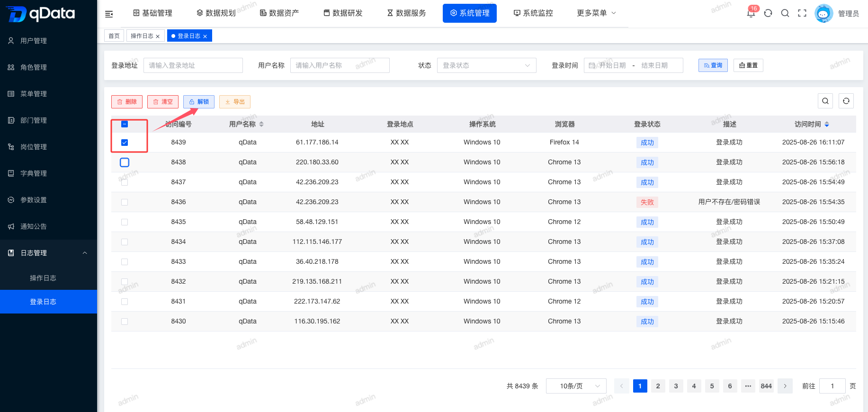Go to page 2
Image resolution: width=868 pixels, height=412 pixels.
[x=658, y=386]
